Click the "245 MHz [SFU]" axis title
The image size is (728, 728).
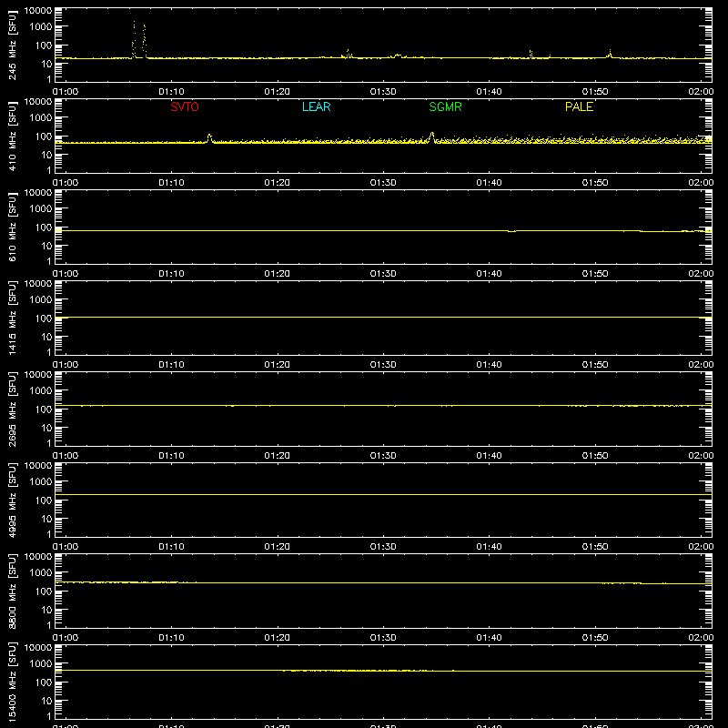pos(12,45)
